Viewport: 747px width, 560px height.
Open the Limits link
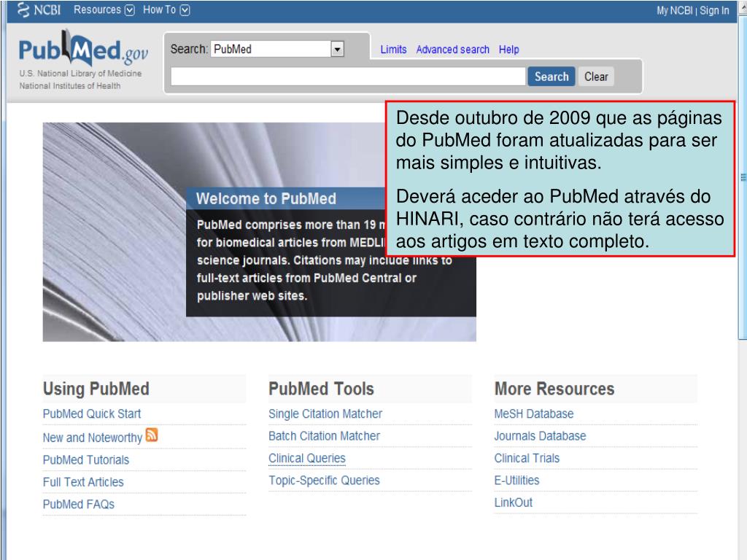(393, 50)
